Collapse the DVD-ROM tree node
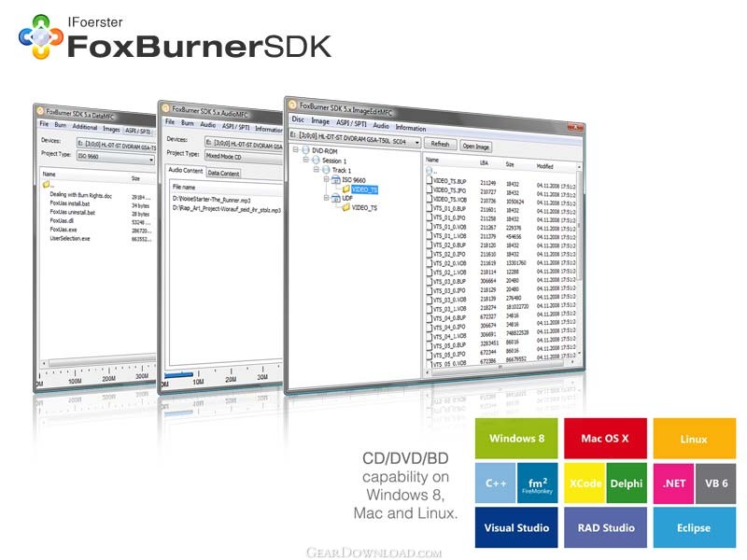The image size is (747, 560). (295, 149)
